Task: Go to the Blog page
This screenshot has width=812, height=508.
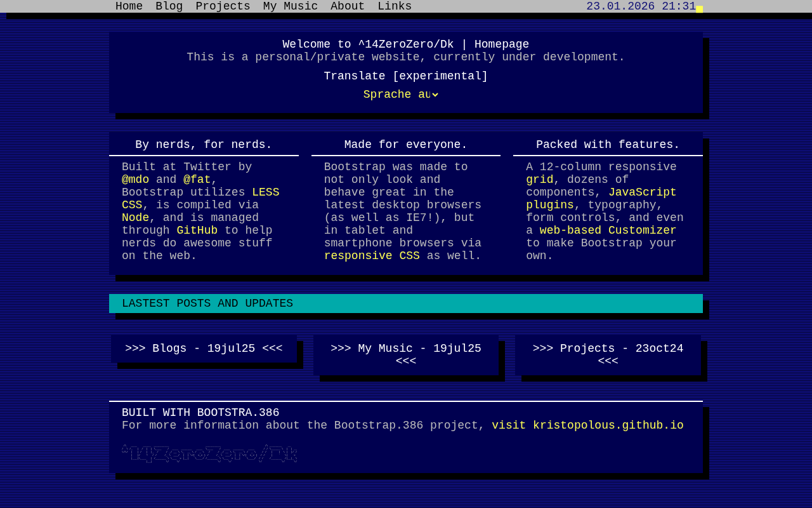Action: [x=169, y=6]
